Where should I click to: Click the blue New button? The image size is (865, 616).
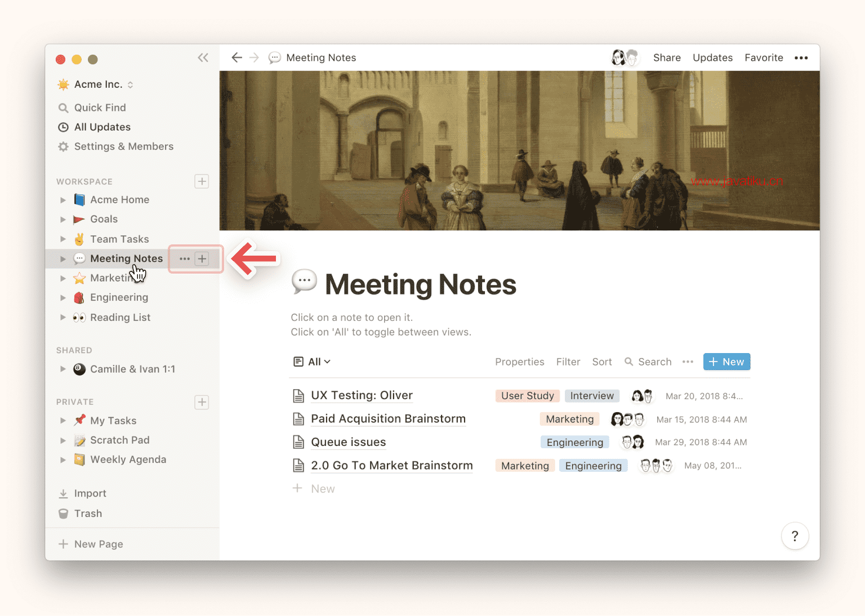(x=726, y=361)
